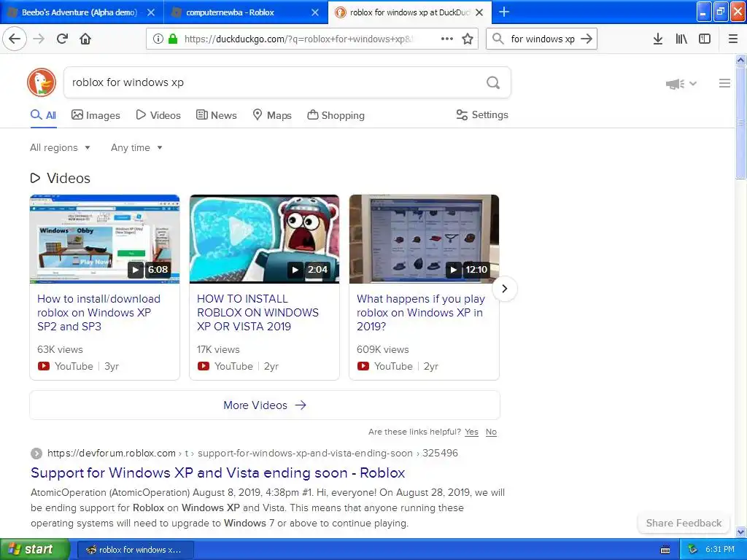The width and height of the screenshot is (747, 560).
Task: Select the All search results tab
Action: click(x=43, y=115)
